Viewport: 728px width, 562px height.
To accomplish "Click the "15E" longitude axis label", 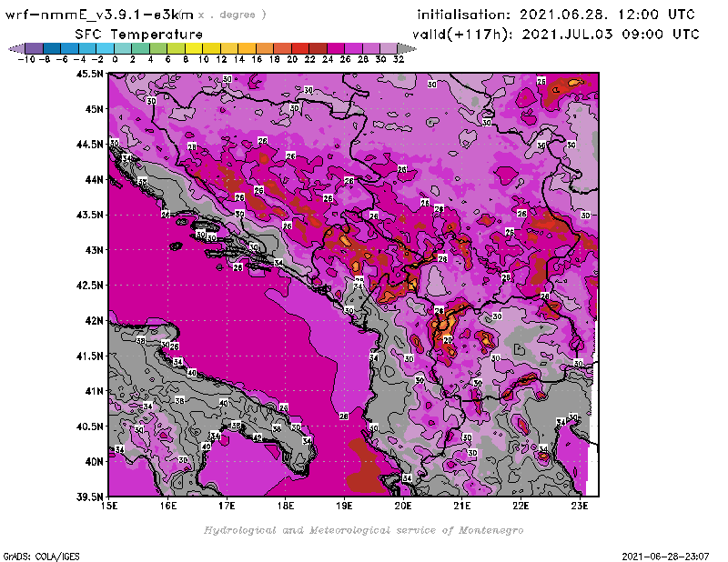I will click(x=109, y=507).
